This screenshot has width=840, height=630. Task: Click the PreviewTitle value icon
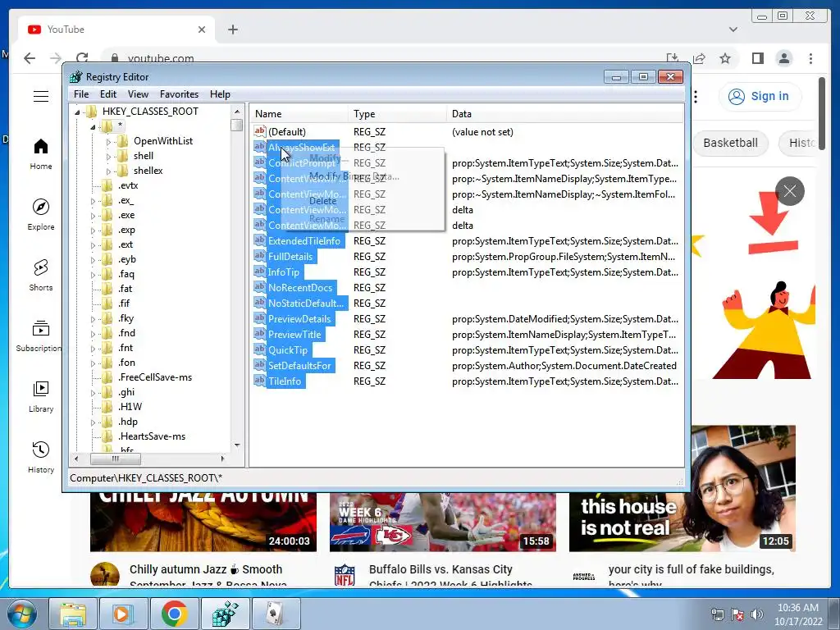pos(260,335)
